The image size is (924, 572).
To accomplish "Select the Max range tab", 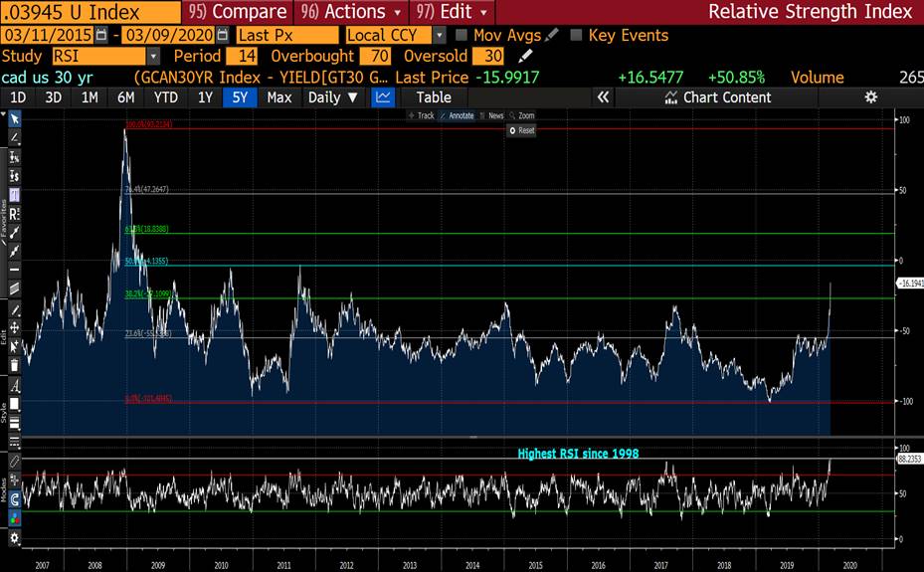I will click(x=279, y=97).
